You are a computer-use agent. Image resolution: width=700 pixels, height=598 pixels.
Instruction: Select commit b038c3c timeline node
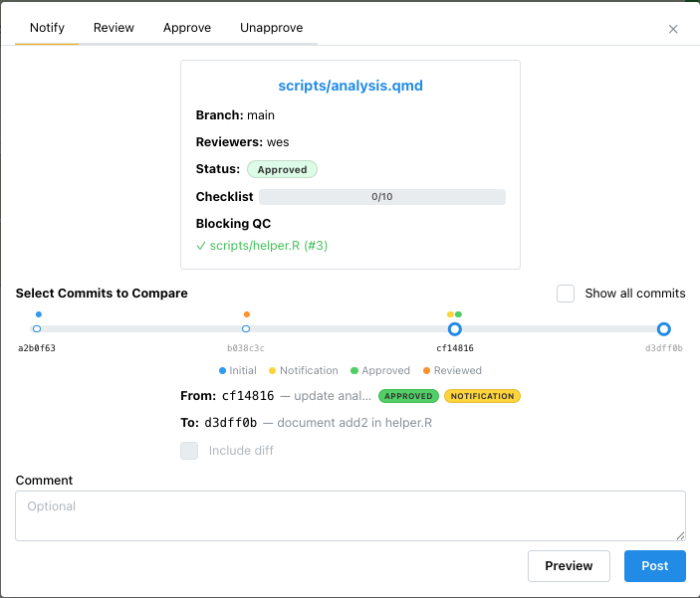coord(246,328)
